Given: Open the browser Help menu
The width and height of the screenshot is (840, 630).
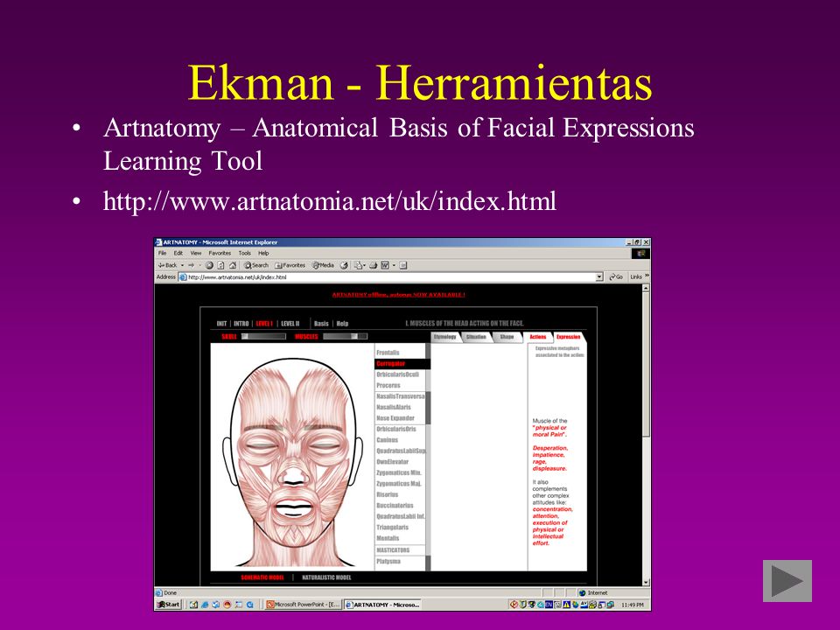Looking at the screenshot, I should [263, 253].
